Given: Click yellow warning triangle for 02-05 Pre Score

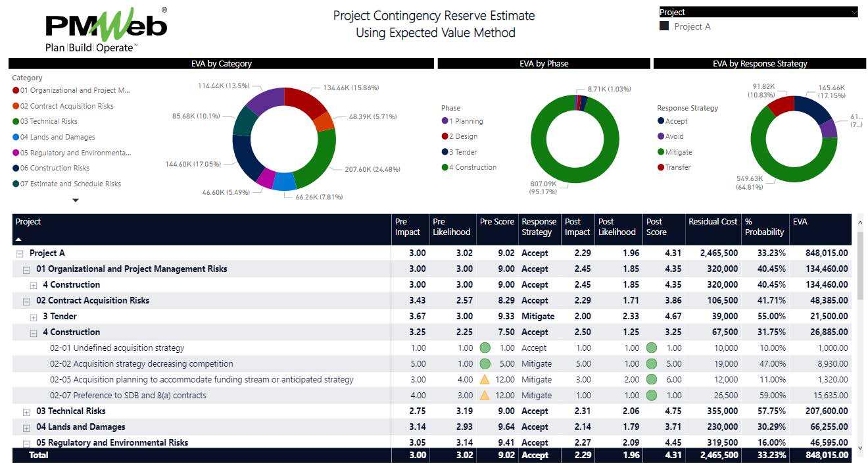Looking at the screenshot, I should [x=485, y=379].
